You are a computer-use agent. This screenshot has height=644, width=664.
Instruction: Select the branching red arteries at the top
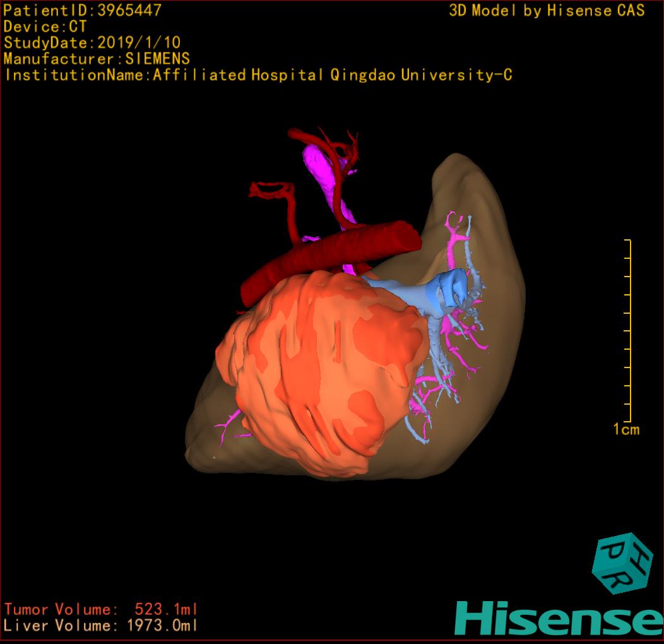331,148
